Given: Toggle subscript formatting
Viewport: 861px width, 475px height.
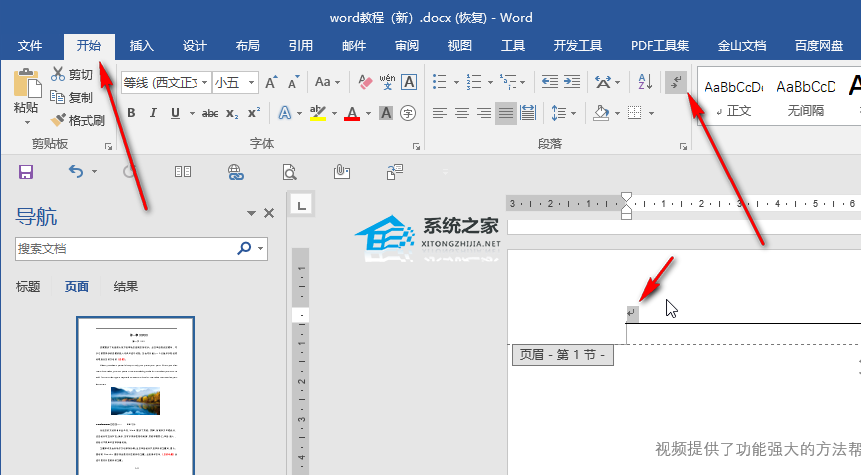Looking at the screenshot, I should 232,114.
